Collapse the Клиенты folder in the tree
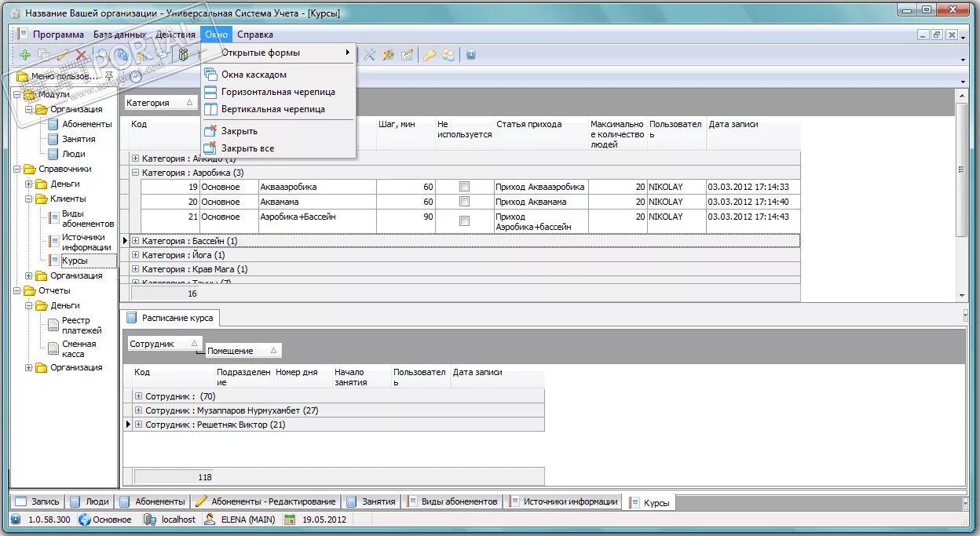Image resolution: width=980 pixels, height=536 pixels. coord(29,199)
